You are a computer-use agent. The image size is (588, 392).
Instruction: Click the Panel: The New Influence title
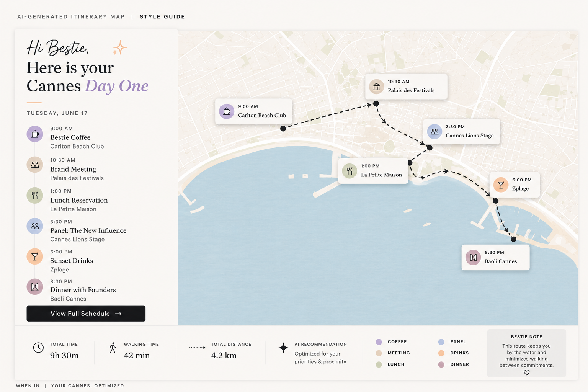point(88,230)
